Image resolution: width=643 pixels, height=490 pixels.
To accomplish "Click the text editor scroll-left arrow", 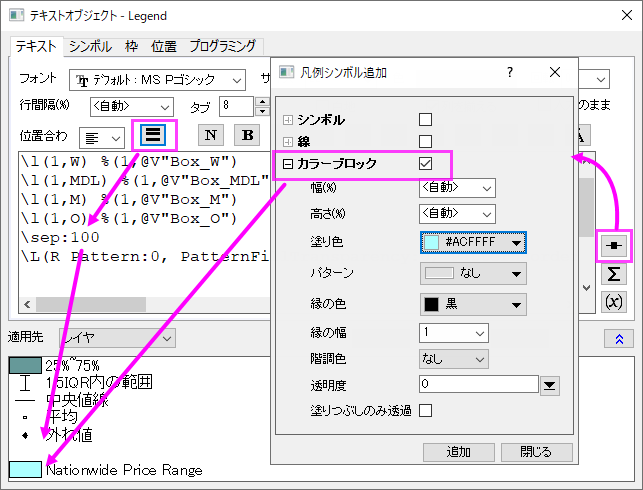I will point(27,305).
